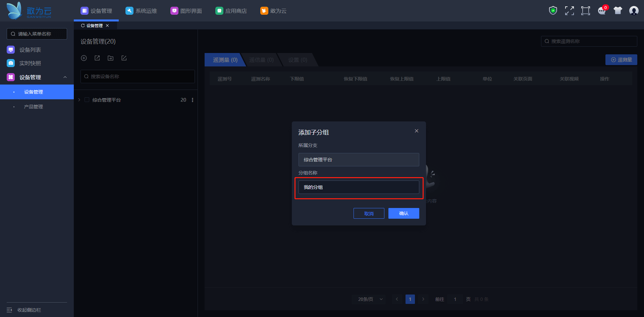644x317 pixels.
Task: Open the user avatar menu
Action: pos(634,11)
